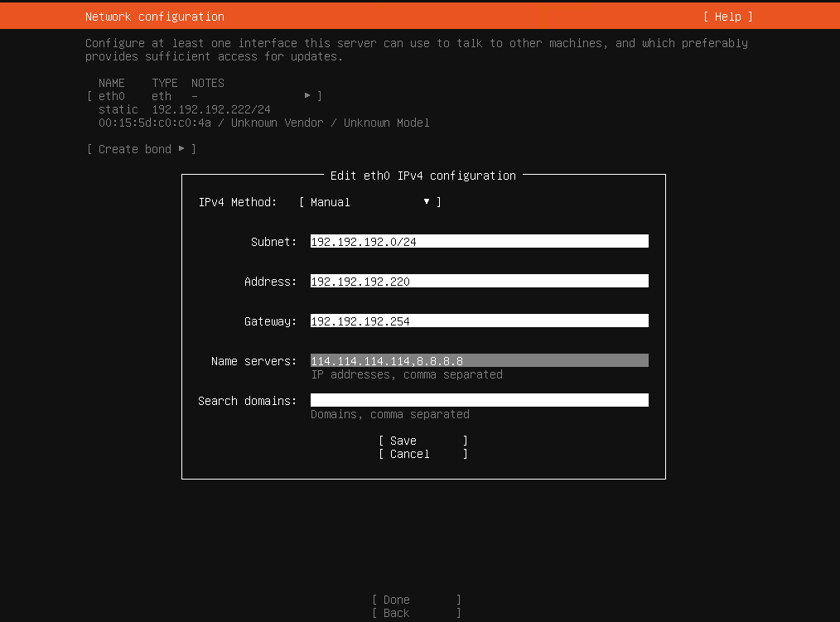Open the Help menu in header
840x622 pixels.
point(727,17)
